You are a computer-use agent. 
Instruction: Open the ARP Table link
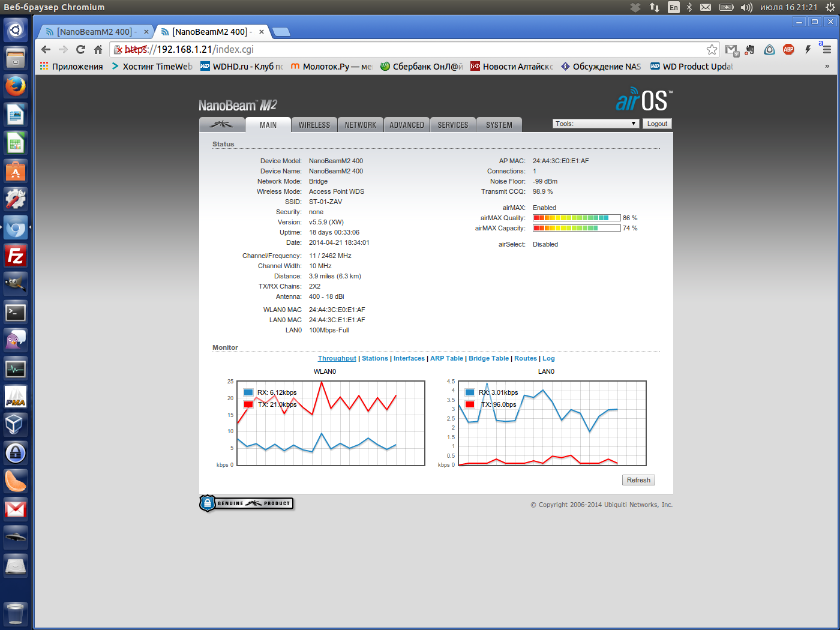pyautogui.click(x=446, y=358)
